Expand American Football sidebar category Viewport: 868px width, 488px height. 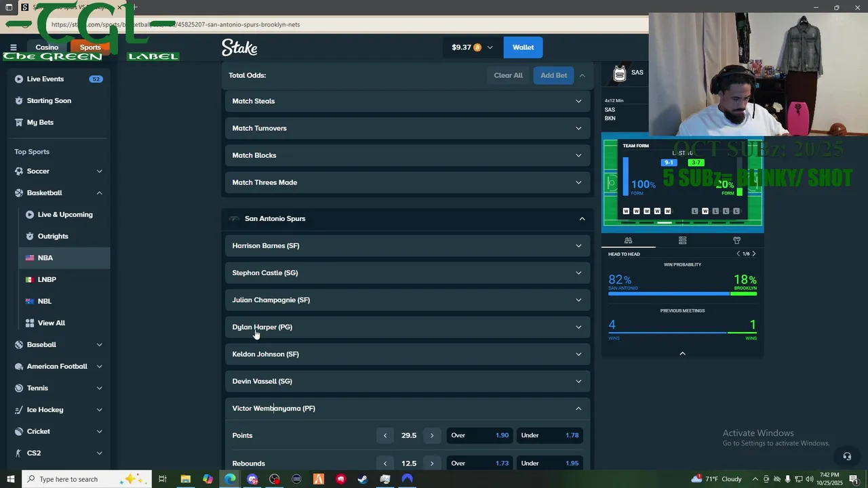(x=58, y=367)
